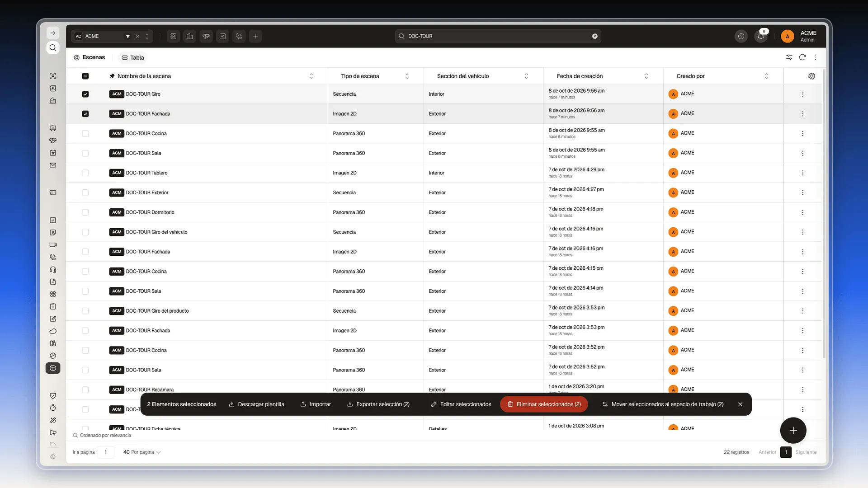868x488 pixels.
Task: Refresh the Escenas table
Action: point(802,57)
